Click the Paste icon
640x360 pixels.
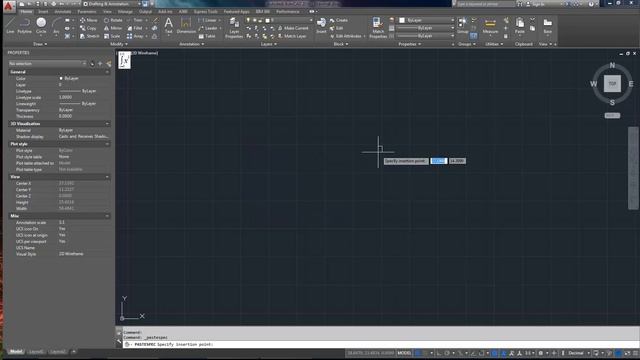point(519,25)
